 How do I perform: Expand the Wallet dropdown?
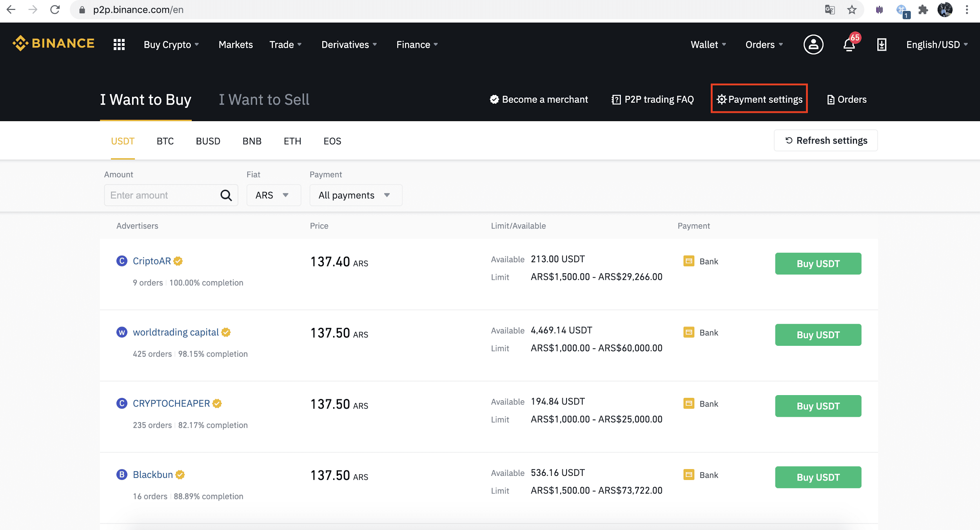pyautogui.click(x=708, y=45)
